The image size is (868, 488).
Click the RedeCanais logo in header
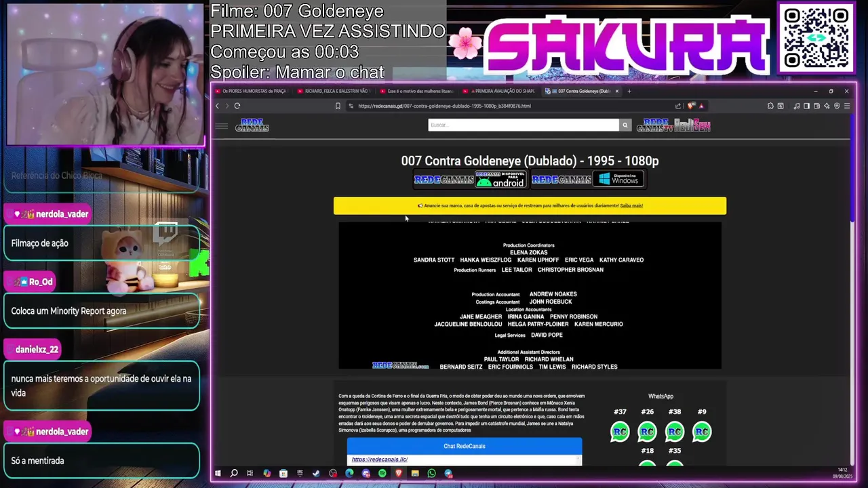pyautogui.click(x=252, y=125)
